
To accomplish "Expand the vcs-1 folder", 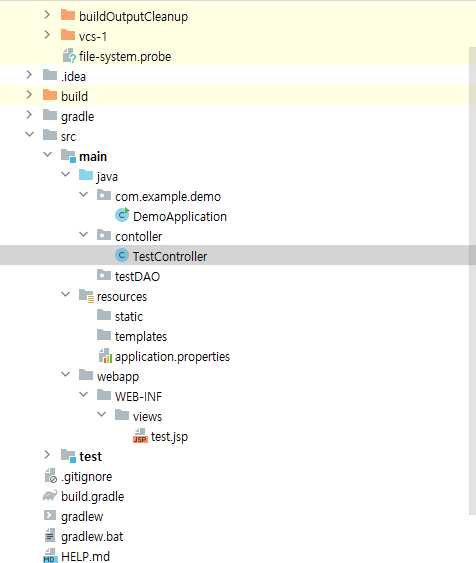I will [x=47, y=35].
